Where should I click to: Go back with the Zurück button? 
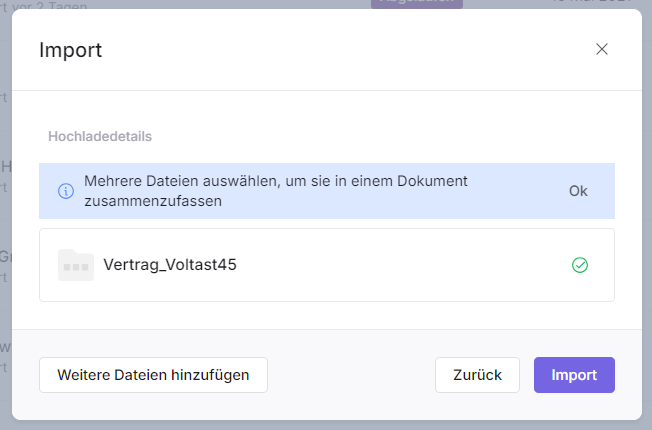tap(477, 375)
